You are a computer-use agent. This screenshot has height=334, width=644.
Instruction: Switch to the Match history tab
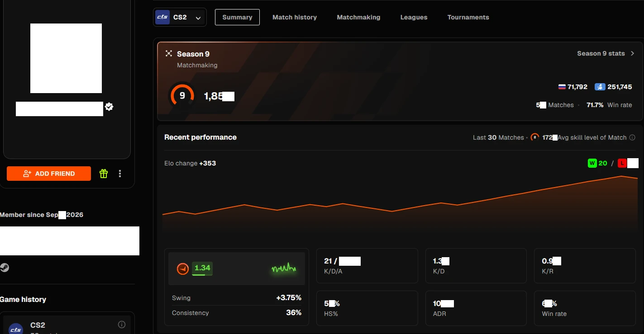click(x=295, y=17)
